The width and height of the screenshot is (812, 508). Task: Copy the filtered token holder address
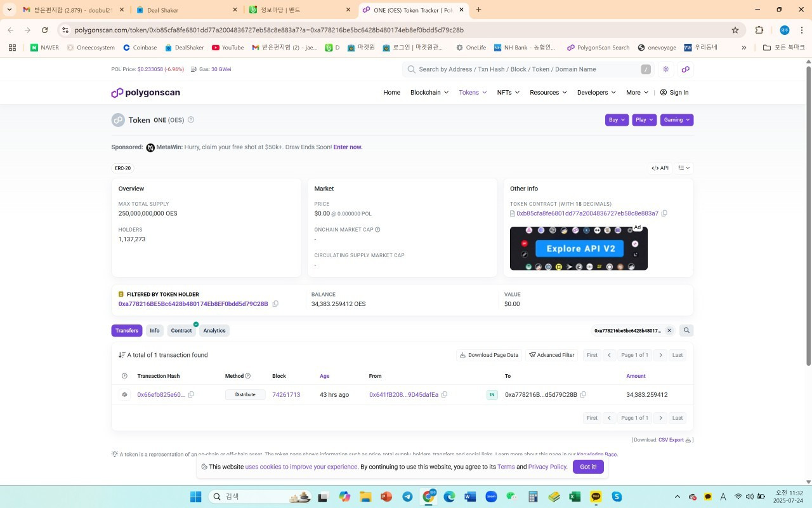coord(275,304)
